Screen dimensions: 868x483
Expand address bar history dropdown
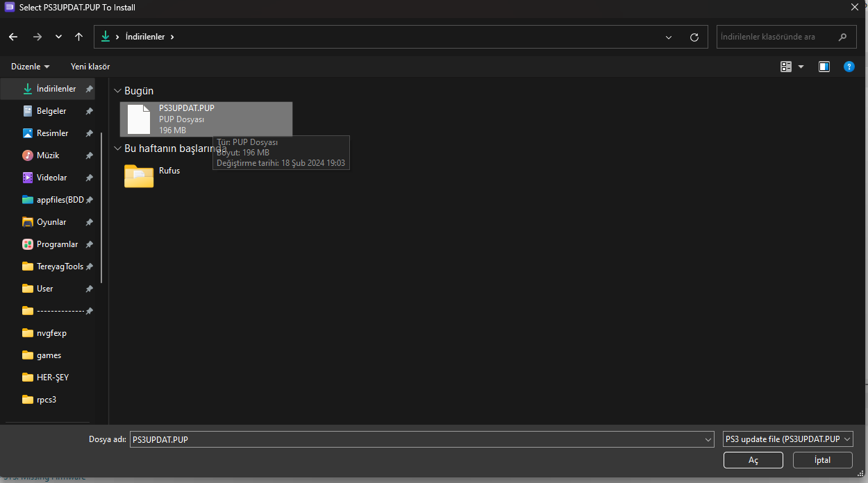(x=669, y=37)
